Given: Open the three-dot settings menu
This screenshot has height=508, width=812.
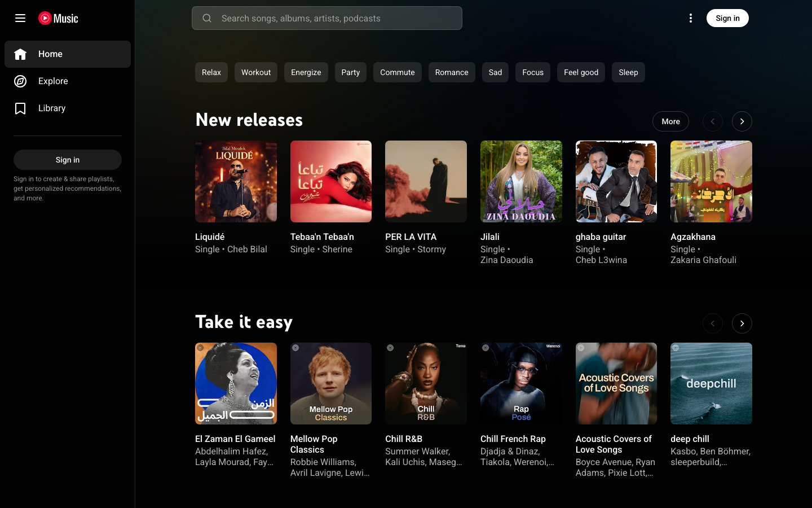Looking at the screenshot, I should pos(691,18).
